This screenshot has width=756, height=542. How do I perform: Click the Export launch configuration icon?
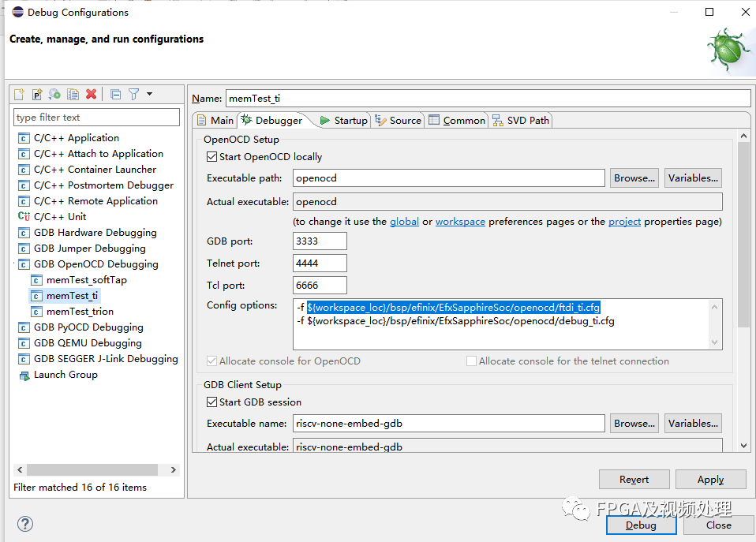[x=54, y=94]
